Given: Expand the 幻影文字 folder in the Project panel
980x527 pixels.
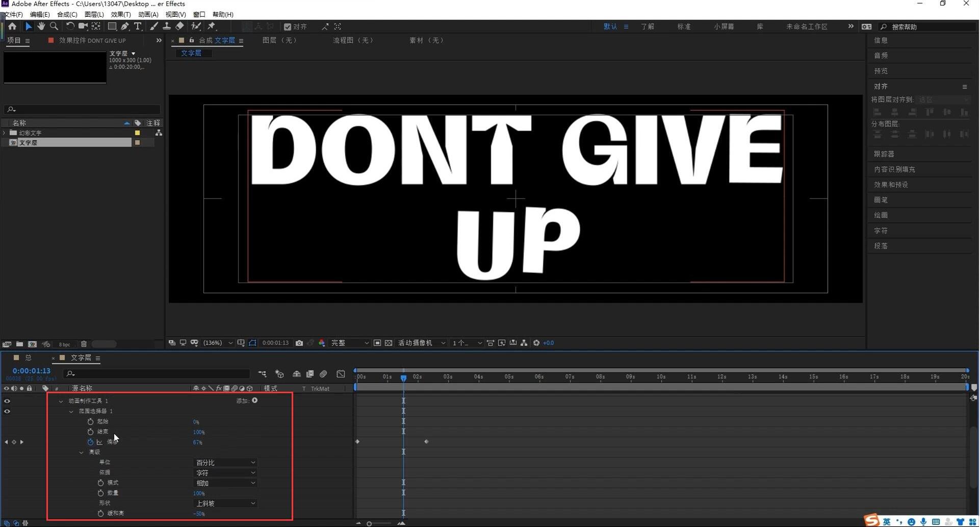Looking at the screenshot, I should click(5, 133).
